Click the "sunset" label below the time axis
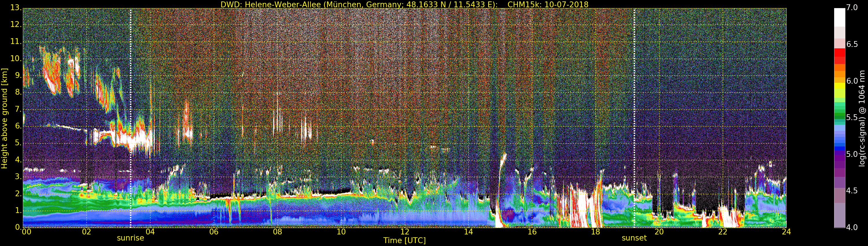Screen dimensions: 868x246 pos(634,238)
